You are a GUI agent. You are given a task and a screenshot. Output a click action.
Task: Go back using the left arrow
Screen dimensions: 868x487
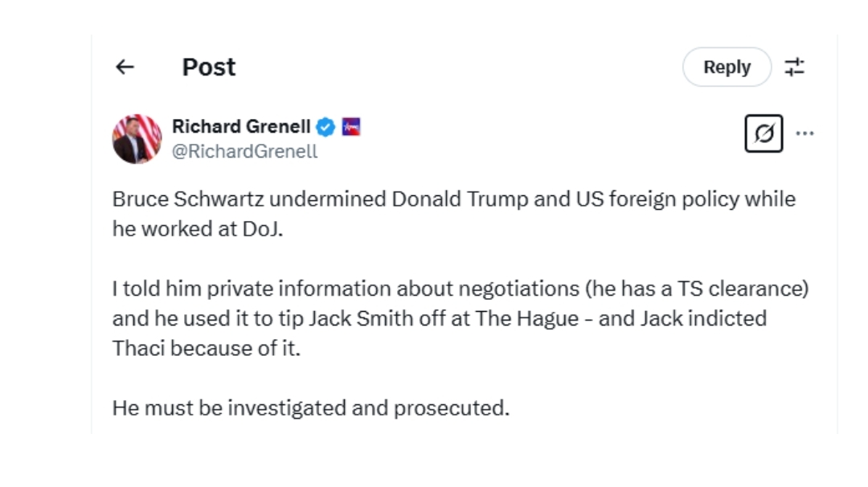(x=125, y=67)
